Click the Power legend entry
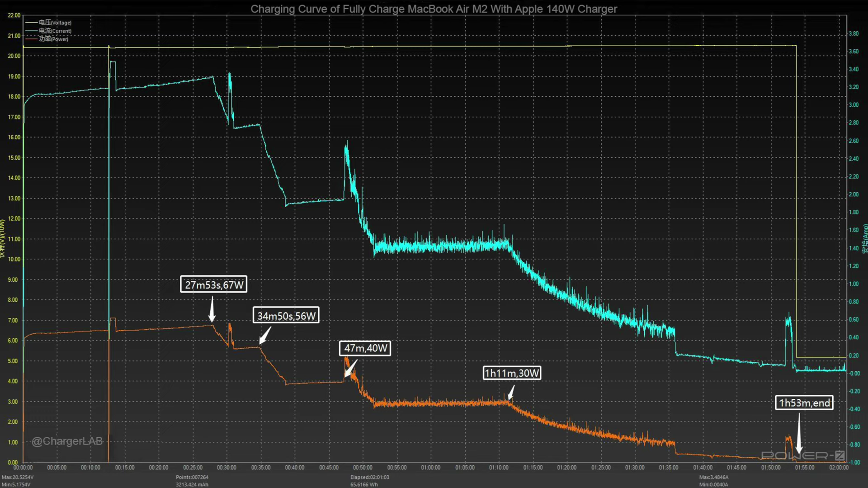This screenshot has height=488, width=868. pyautogui.click(x=47, y=39)
